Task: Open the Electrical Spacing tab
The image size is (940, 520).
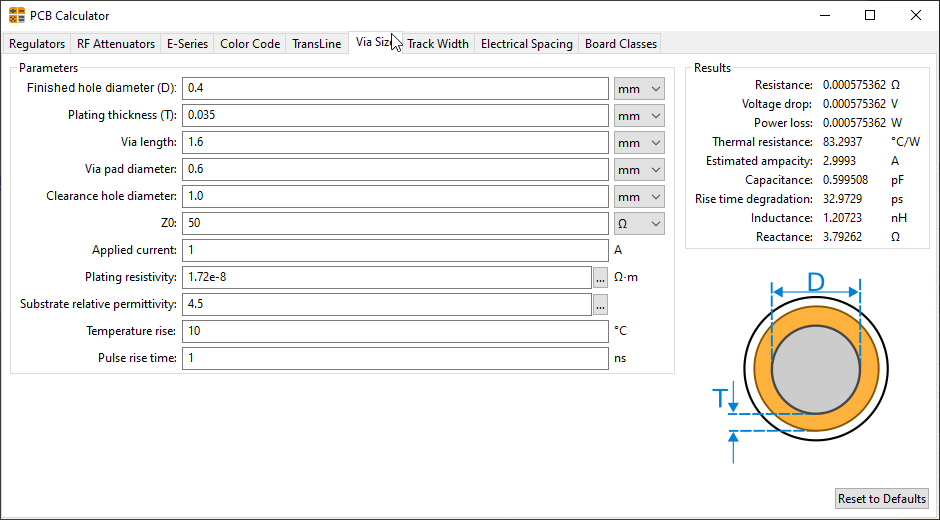Action: point(527,44)
